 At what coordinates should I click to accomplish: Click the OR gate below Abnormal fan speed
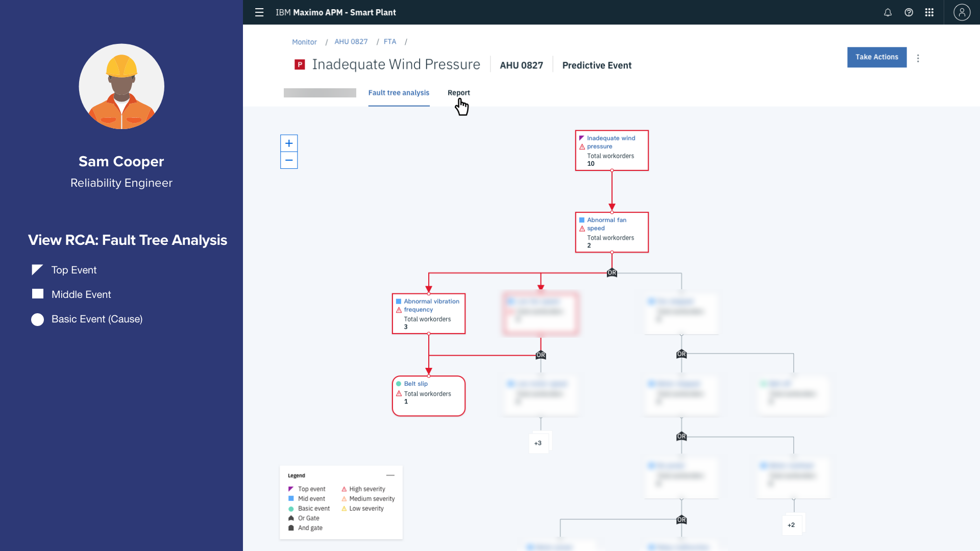pos(612,273)
